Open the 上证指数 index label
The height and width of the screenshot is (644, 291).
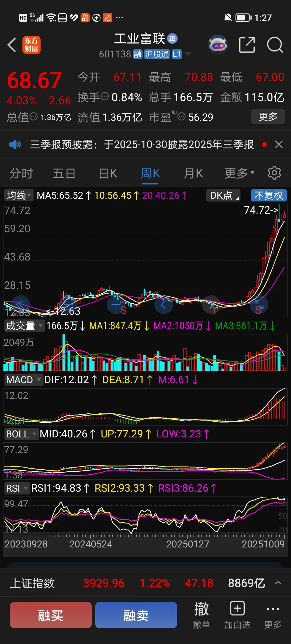32,583
